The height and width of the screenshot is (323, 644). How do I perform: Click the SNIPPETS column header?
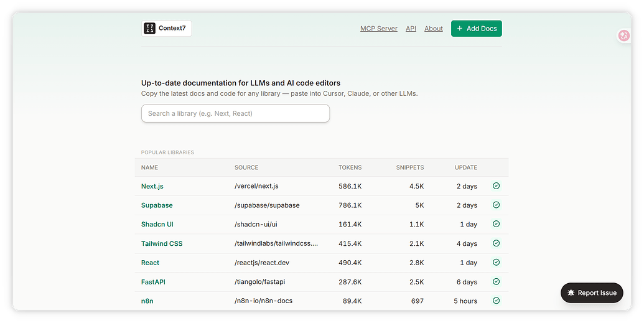coord(410,167)
